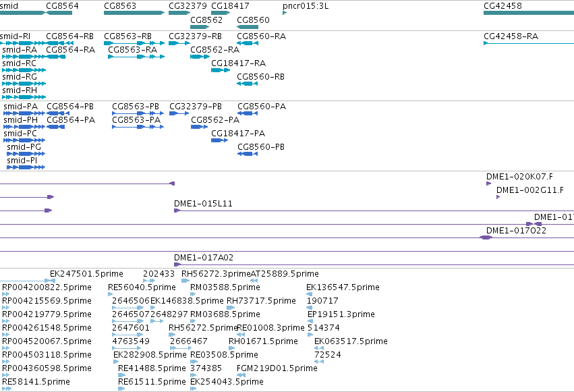Click transcript CG8564-RA
The width and height of the screenshot is (574, 392).
70,50
